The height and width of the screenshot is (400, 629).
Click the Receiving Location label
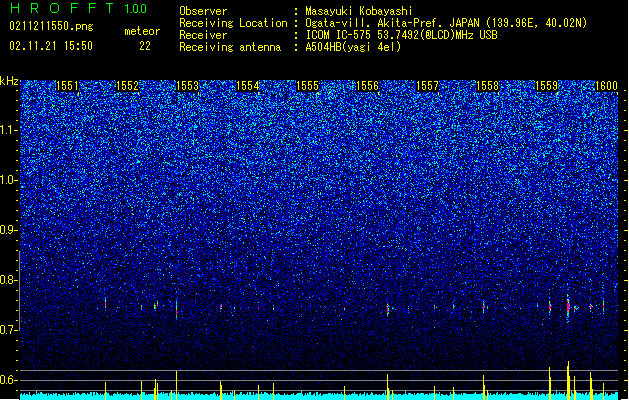(233, 23)
